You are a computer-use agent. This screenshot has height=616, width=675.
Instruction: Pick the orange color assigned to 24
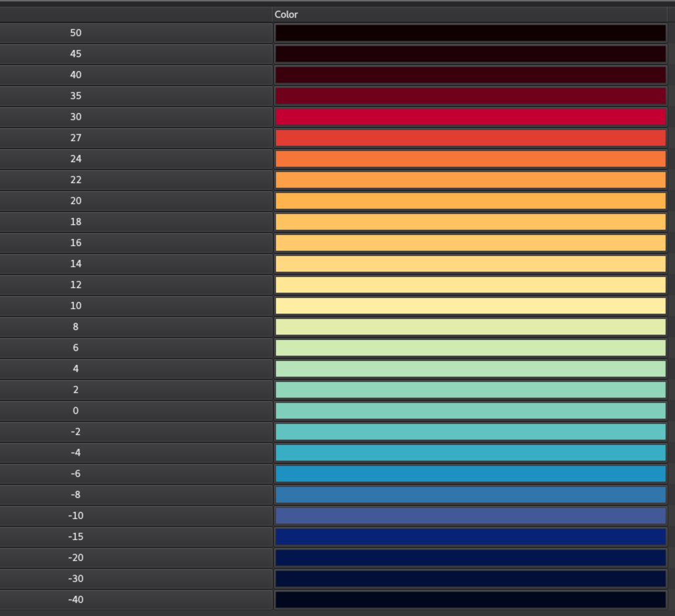(469, 159)
